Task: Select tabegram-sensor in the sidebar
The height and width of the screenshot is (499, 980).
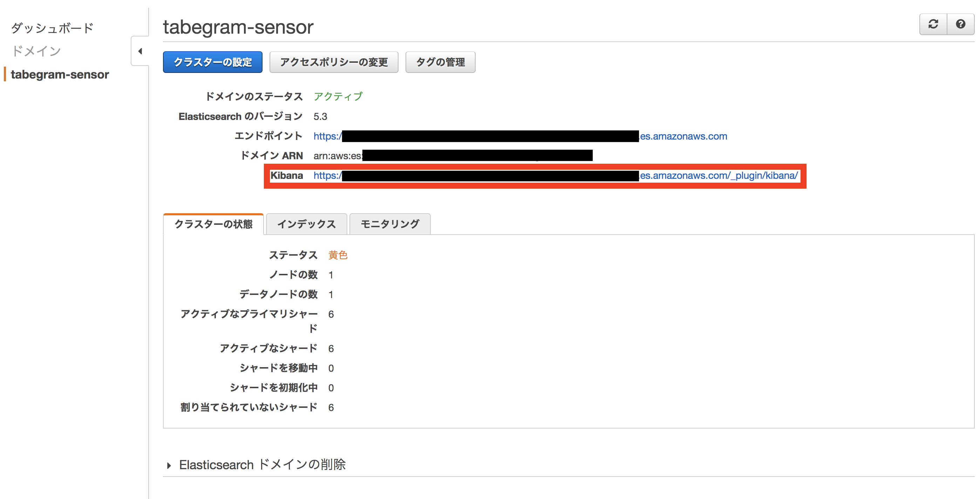Action: [60, 75]
